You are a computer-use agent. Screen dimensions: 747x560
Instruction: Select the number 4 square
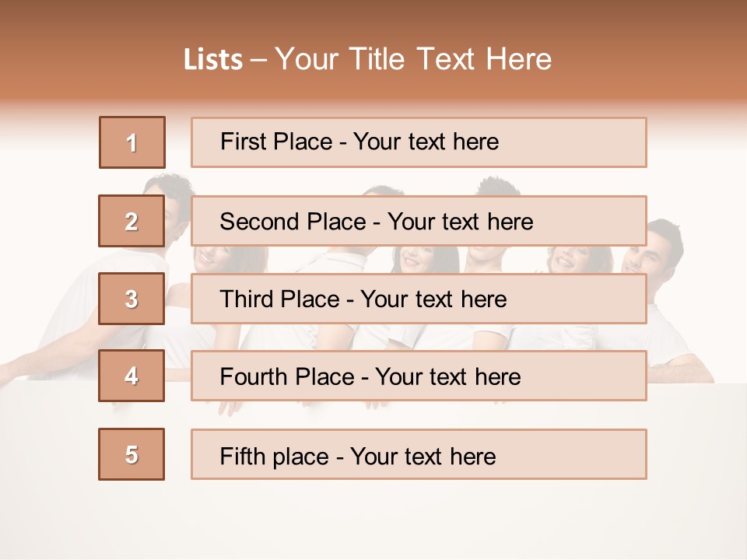point(132,376)
